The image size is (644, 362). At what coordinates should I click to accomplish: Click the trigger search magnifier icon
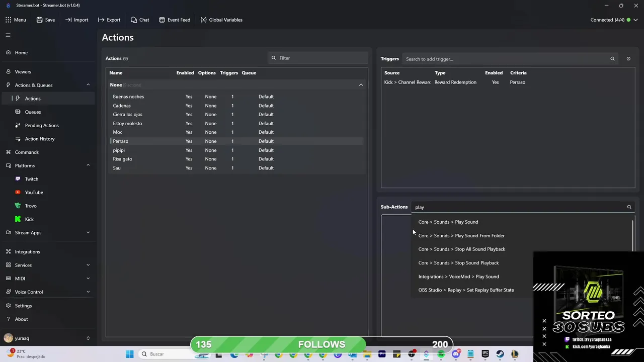click(x=612, y=59)
